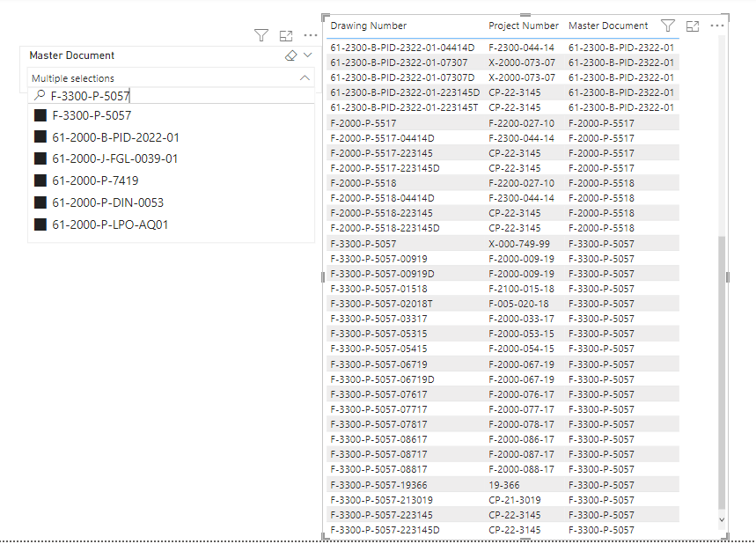Select Project Number cell F-005-020-18

coord(518,304)
